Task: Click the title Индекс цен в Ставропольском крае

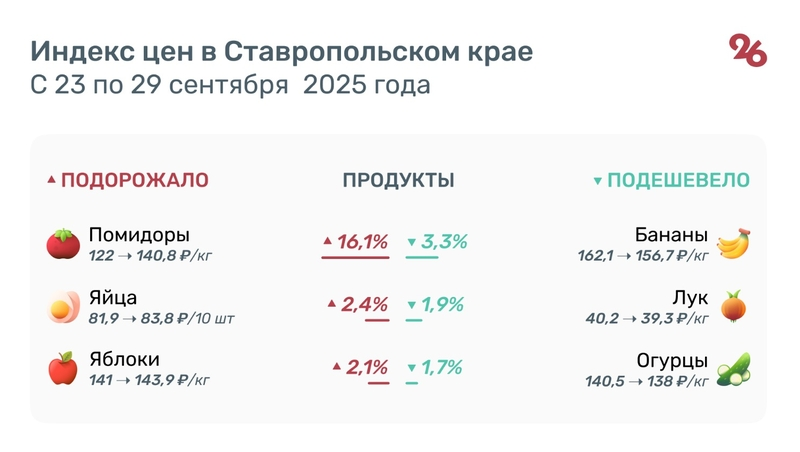Action: [x=281, y=51]
